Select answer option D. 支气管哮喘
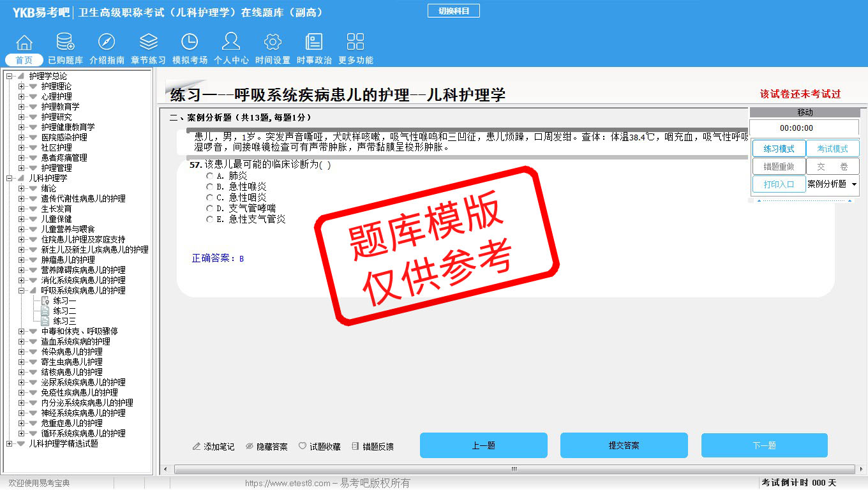 (x=209, y=208)
